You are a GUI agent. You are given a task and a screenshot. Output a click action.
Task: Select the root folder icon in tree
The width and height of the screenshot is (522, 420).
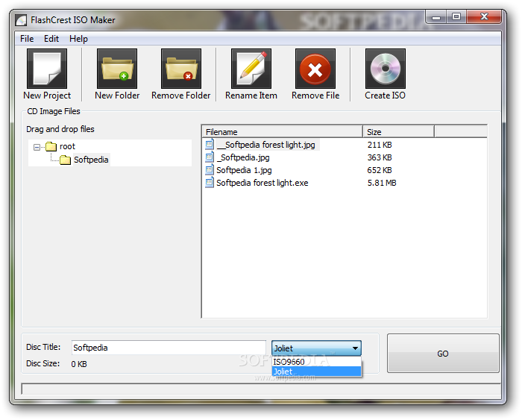[x=51, y=146]
